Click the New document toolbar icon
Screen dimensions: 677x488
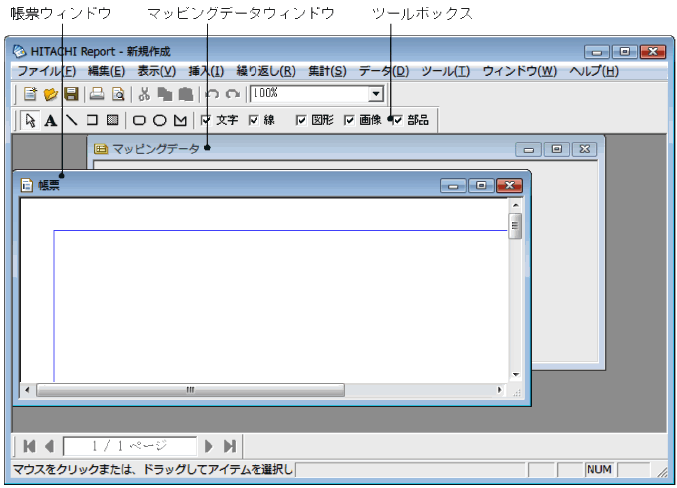(30, 94)
